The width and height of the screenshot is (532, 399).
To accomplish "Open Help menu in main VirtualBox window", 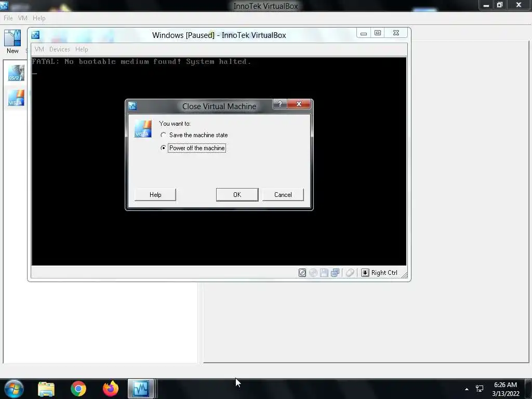I will (x=39, y=18).
